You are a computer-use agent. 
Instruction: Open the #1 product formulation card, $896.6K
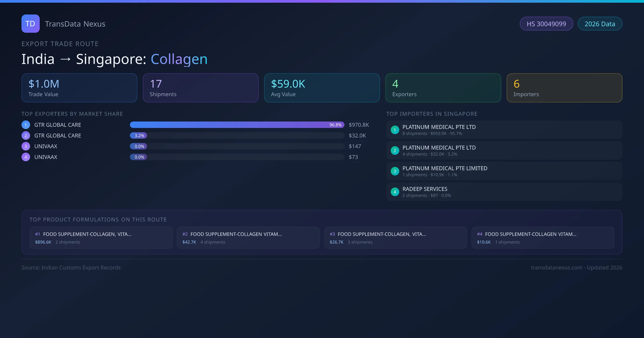[x=101, y=238]
